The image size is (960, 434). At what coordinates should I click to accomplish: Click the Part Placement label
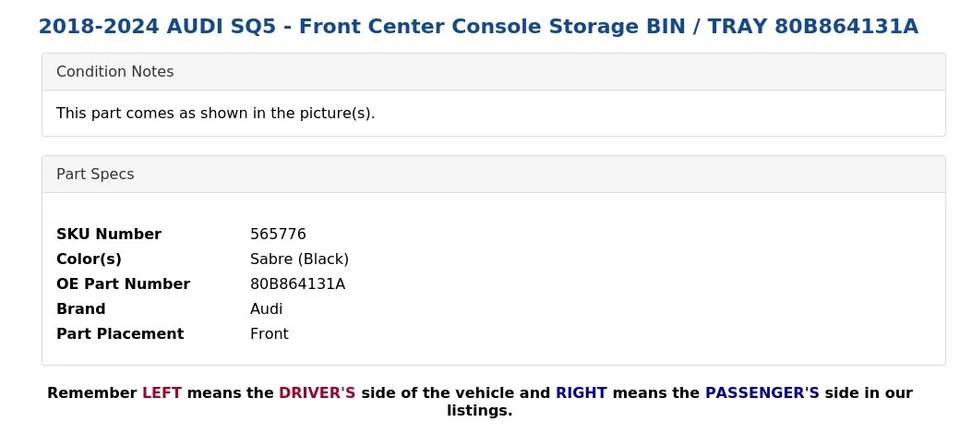(x=120, y=334)
